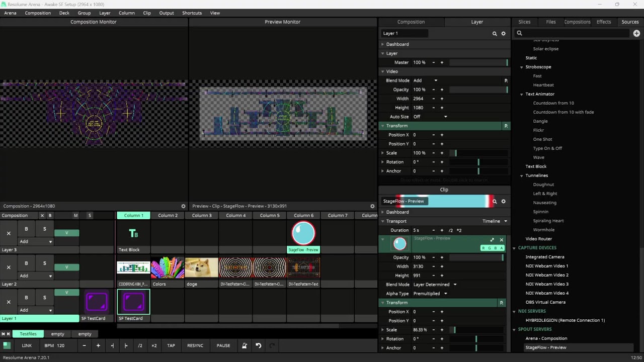
Task: Open the Auto Size Off dropdown
Action: [430, 117]
